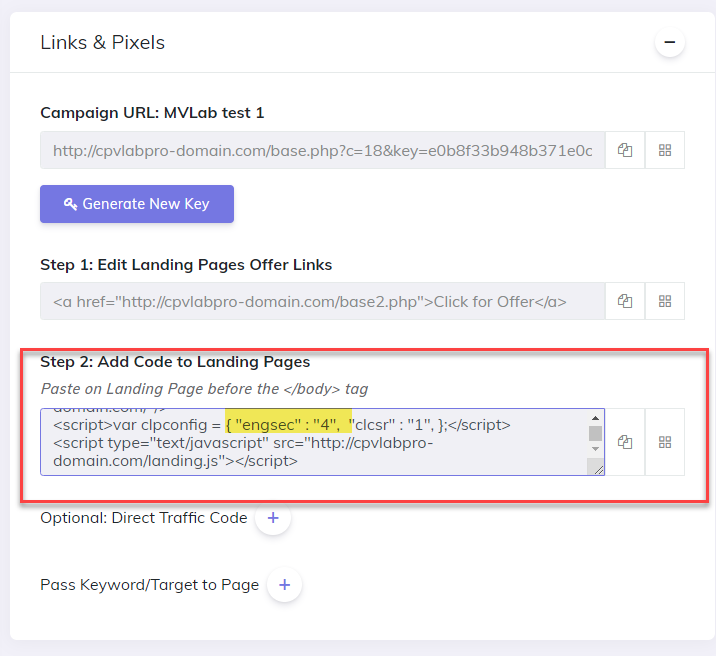Click the scrollbar thumb in code box
The image size is (716, 656).
pyautogui.click(x=595, y=434)
